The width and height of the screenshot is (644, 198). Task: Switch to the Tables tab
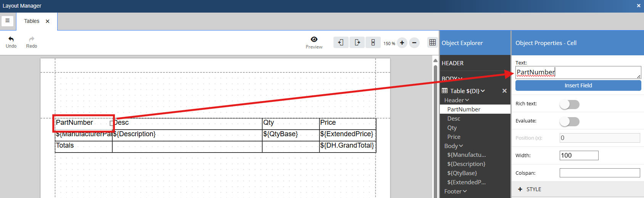[x=32, y=21]
